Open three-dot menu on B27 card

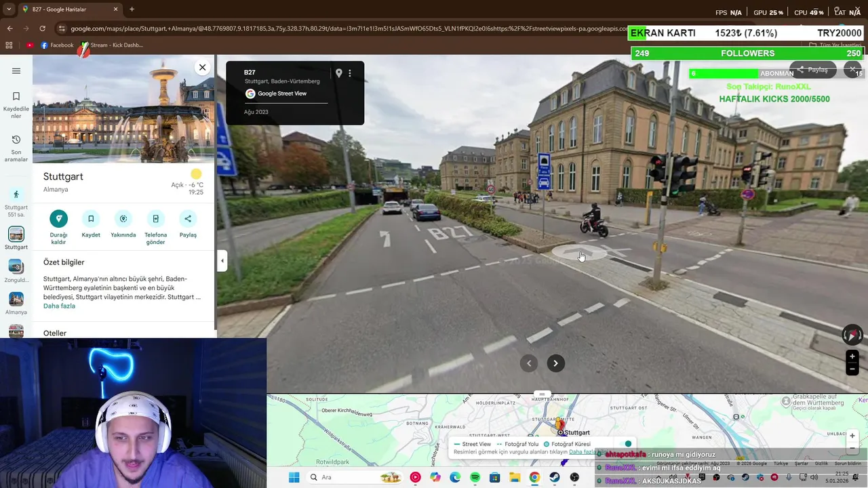pos(350,73)
